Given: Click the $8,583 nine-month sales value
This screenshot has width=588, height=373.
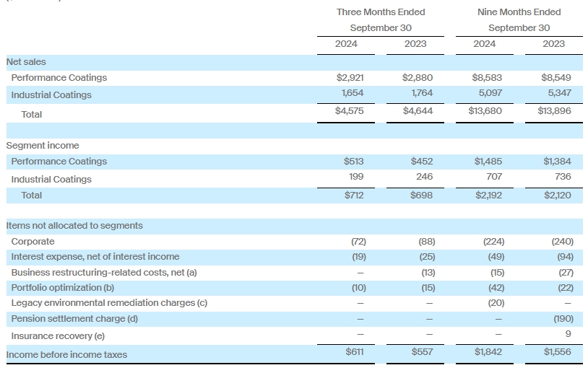Looking at the screenshot, I should point(487,77).
